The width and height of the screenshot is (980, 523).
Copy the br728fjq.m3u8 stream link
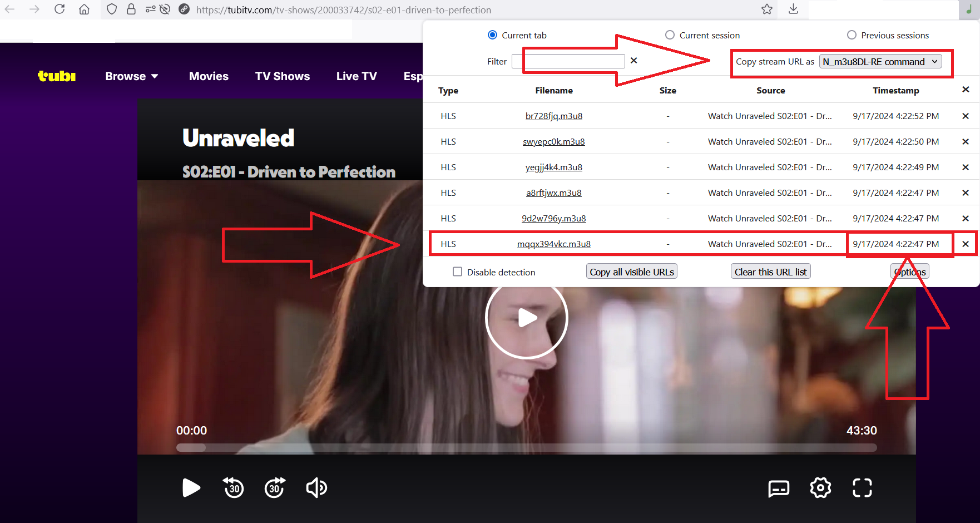[554, 116]
